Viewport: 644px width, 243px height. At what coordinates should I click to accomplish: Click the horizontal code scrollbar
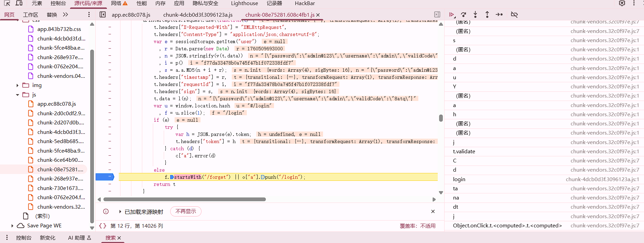click(x=184, y=199)
